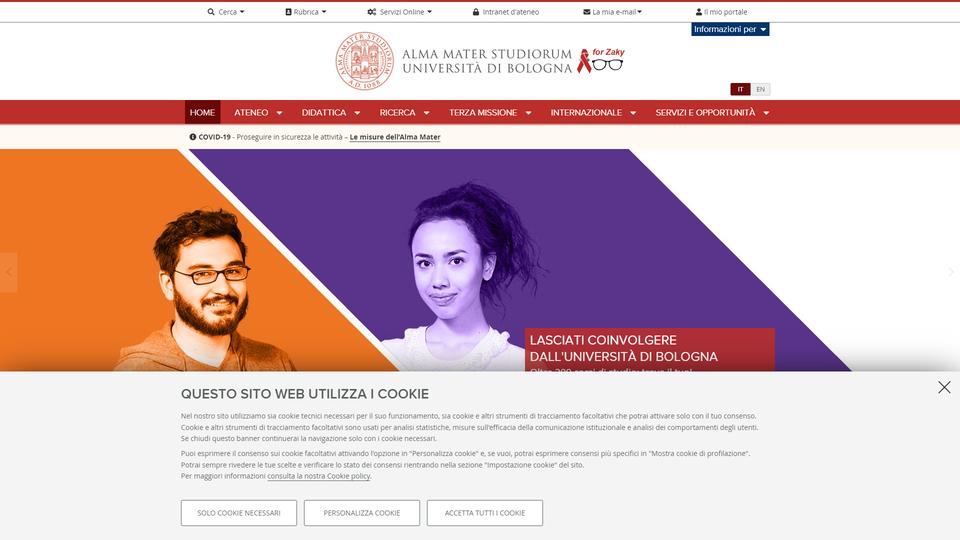Click the University of Bologna seal logo
This screenshot has height=540, width=960.
365,61
